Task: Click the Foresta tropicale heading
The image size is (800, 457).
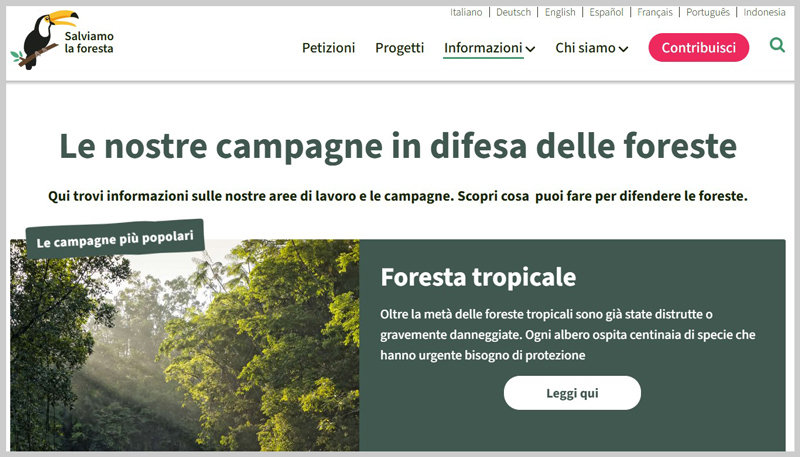Action: point(478,277)
